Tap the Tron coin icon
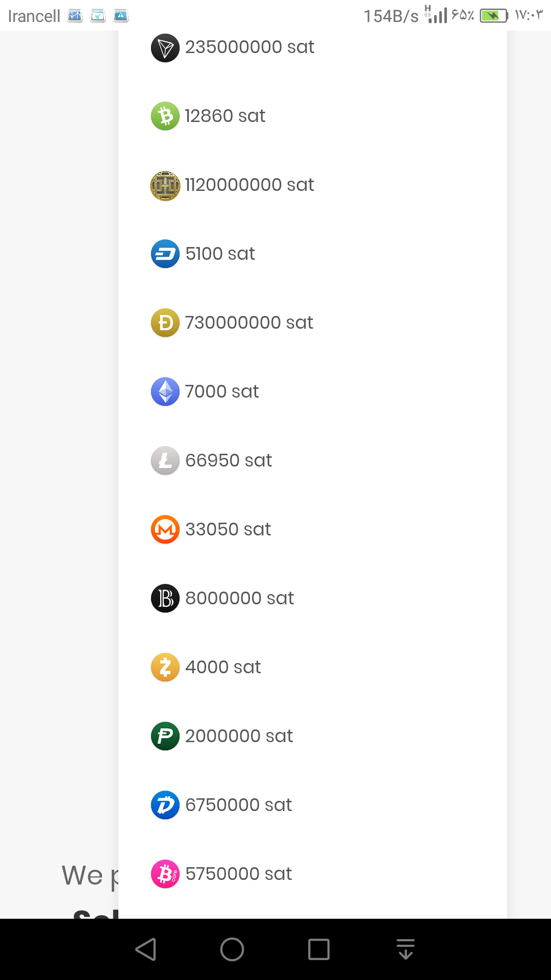This screenshot has width=551, height=980. pos(165,48)
